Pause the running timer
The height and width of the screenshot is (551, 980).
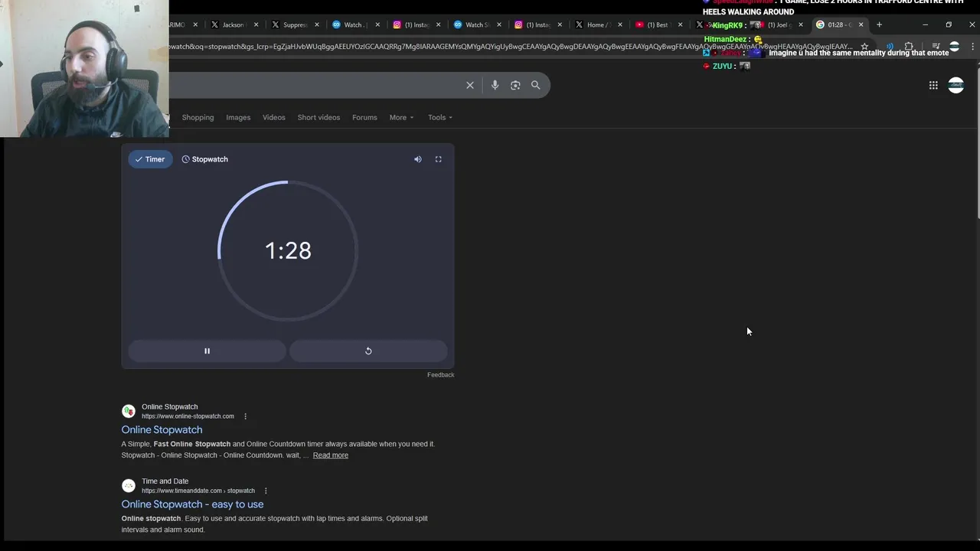pyautogui.click(x=207, y=350)
